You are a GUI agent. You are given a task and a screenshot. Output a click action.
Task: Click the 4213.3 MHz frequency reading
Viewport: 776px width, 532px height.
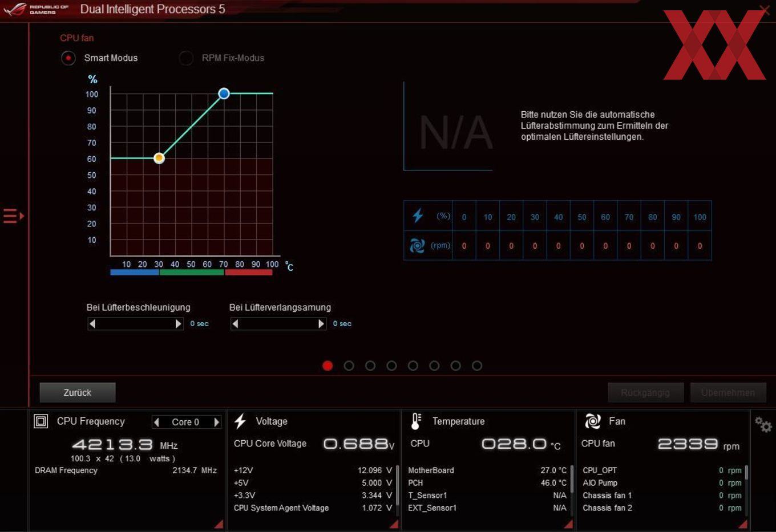124,445
